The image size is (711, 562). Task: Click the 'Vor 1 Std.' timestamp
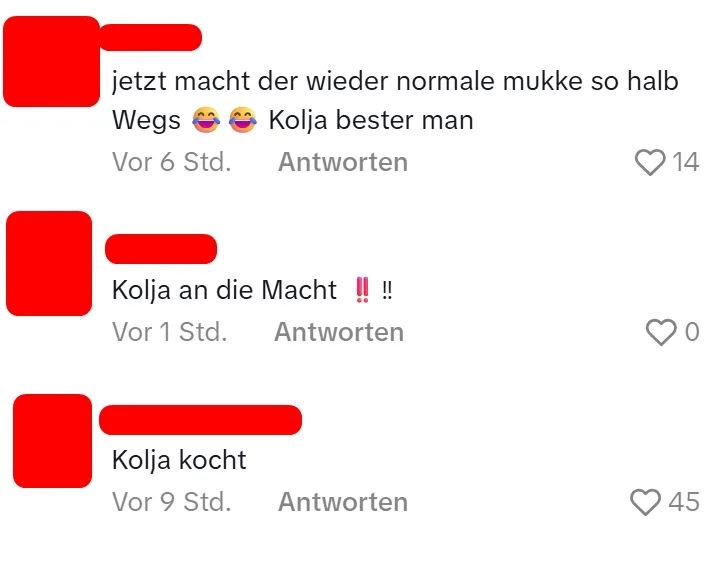click(x=170, y=332)
